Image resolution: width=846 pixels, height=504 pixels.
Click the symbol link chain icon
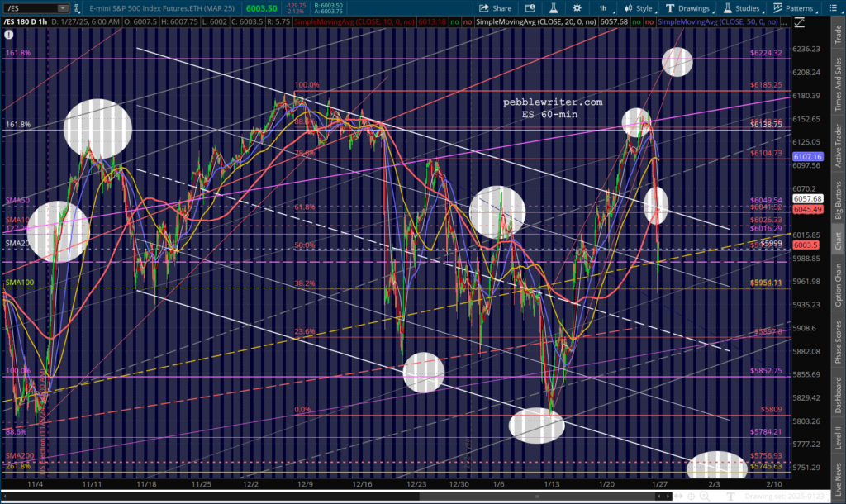pyautogui.click(x=77, y=8)
